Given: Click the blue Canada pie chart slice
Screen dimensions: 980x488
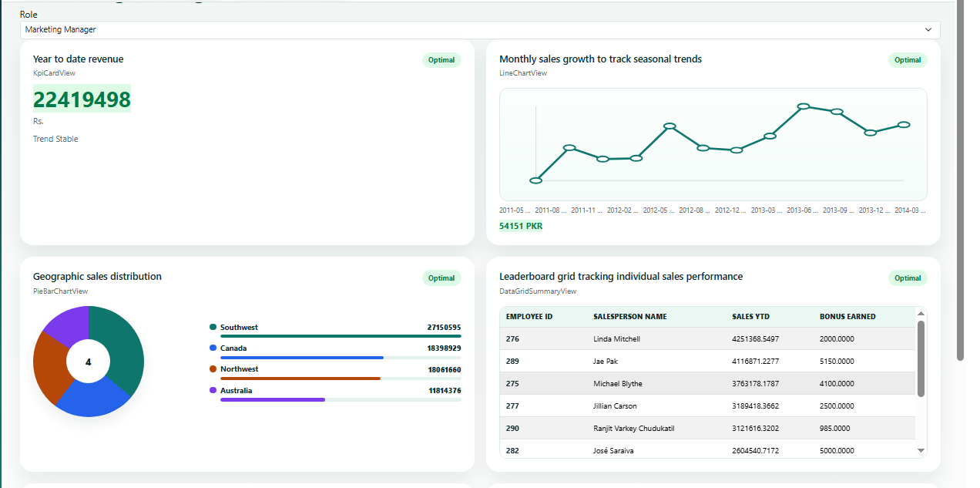Looking at the screenshot, I should 93,401.
